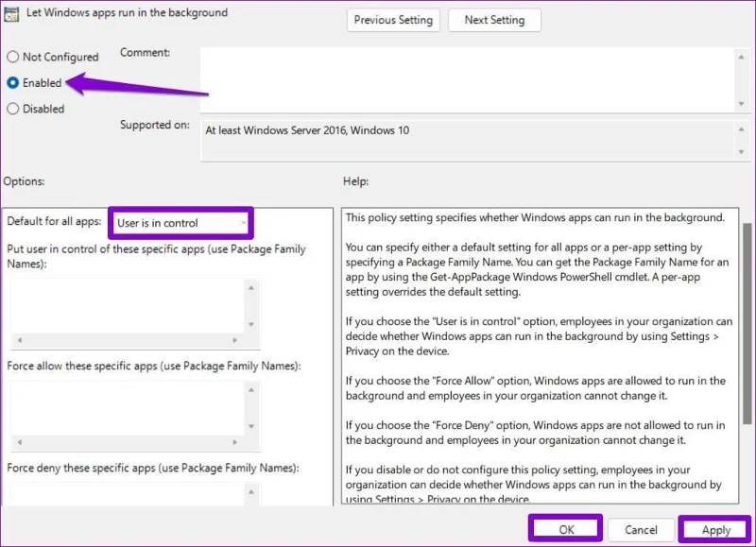Viewport: 756px width, 547px height.
Task: Go to Next Setting
Action: coord(494,20)
